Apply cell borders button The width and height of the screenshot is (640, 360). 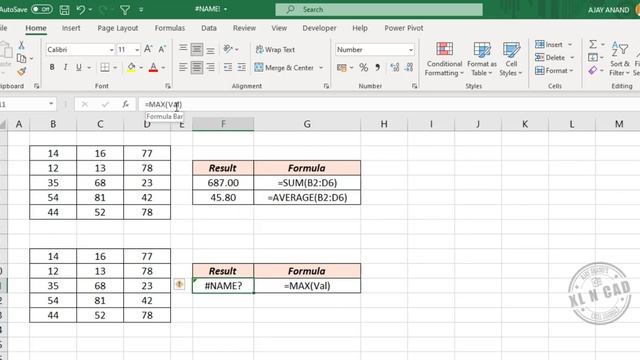pos(105,67)
